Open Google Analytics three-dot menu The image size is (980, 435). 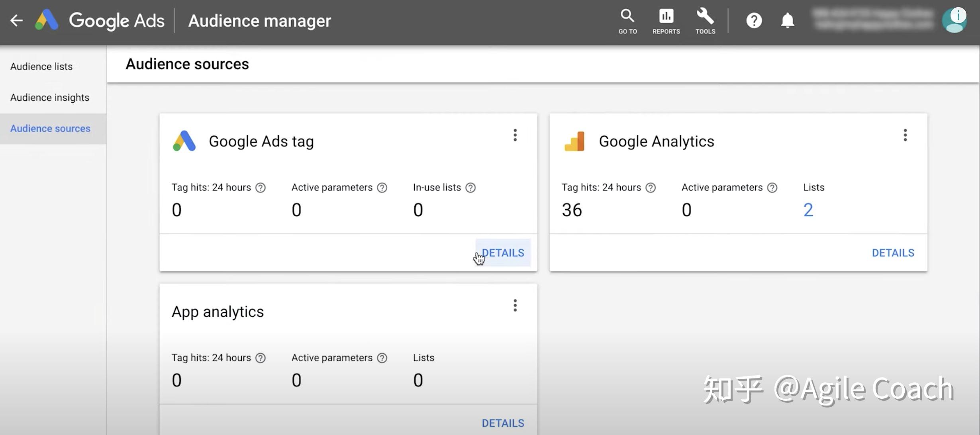pos(905,135)
